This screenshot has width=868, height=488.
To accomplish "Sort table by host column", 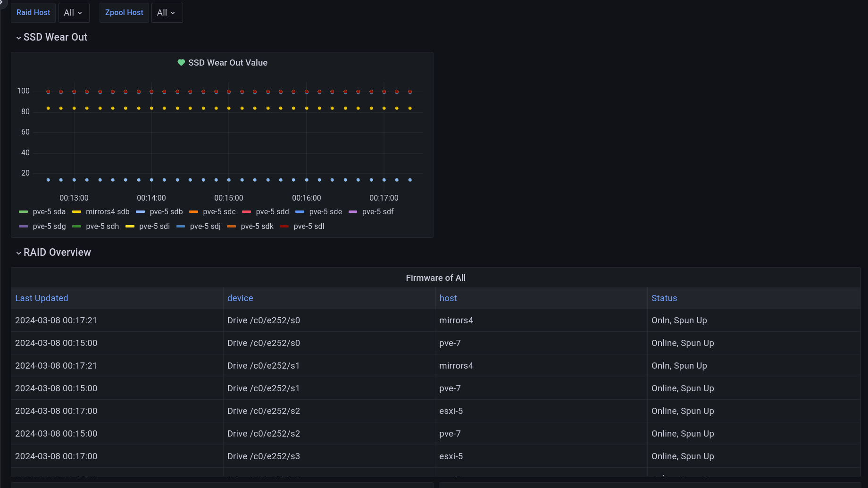I will [x=448, y=298].
